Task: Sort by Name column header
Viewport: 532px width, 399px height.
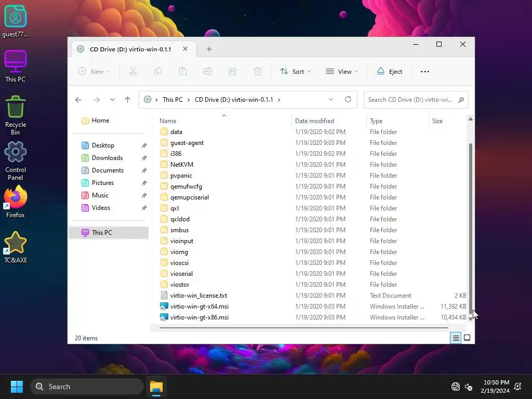Action: (224, 121)
